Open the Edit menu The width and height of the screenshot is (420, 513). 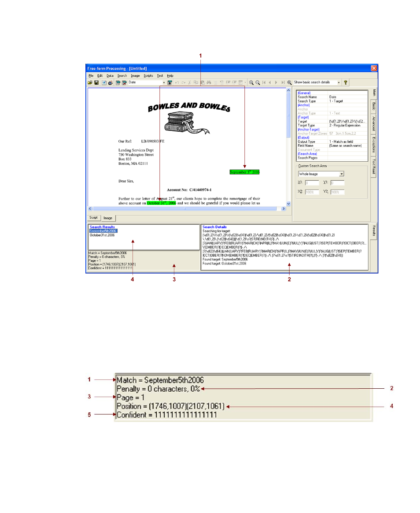100,76
